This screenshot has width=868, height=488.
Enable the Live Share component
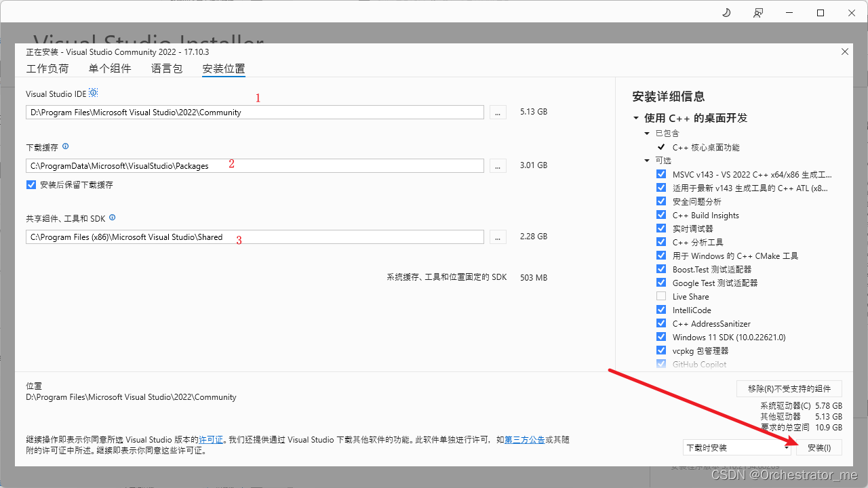click(x=661, y=296)
